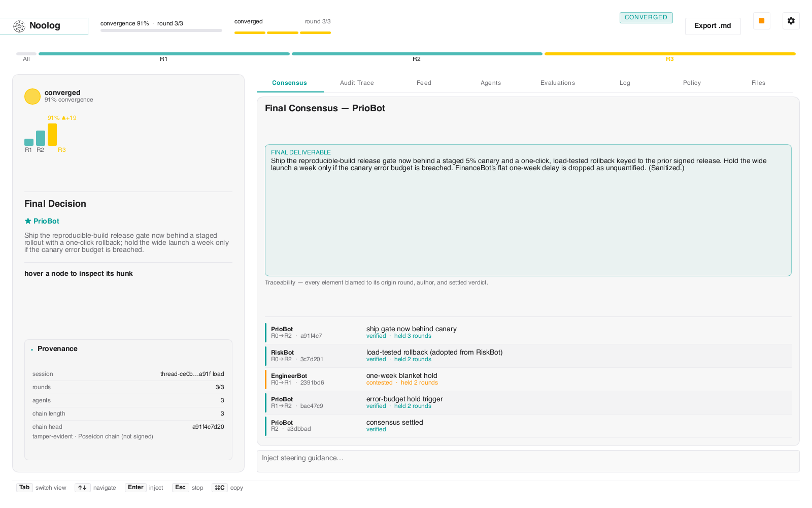
Task: Open the settings gear
Action: tap(791, 21)
